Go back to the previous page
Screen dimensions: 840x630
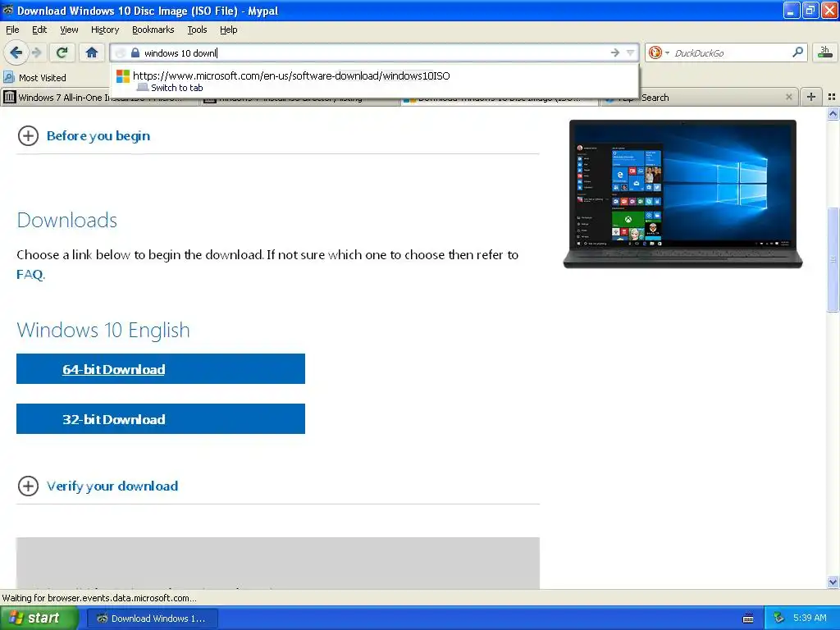16,52
